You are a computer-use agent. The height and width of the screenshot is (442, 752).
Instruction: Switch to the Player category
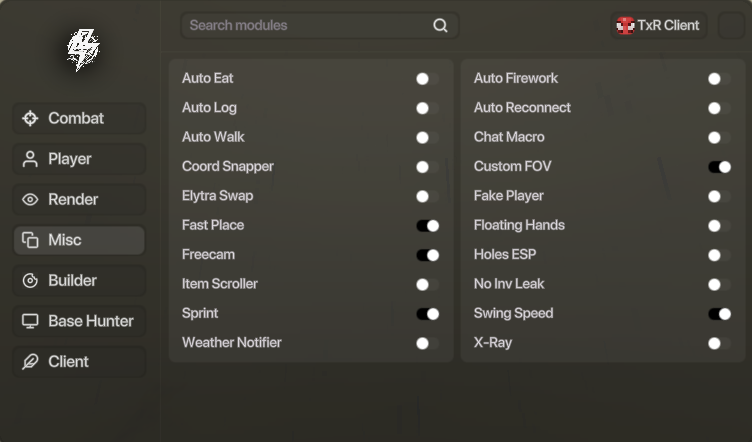[79, 159]
